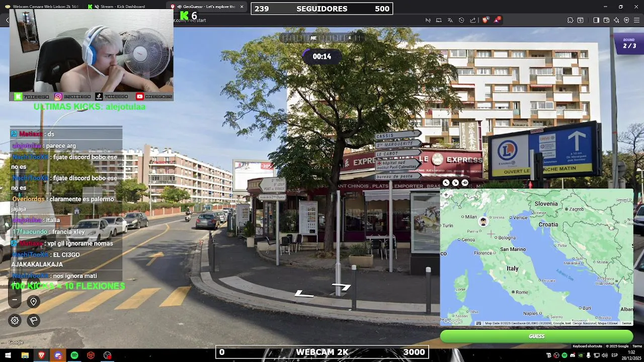The height and width of the screenshot is (362, 644).
Task: Open the Brave VPN shield icon
Action: point(626,20)
